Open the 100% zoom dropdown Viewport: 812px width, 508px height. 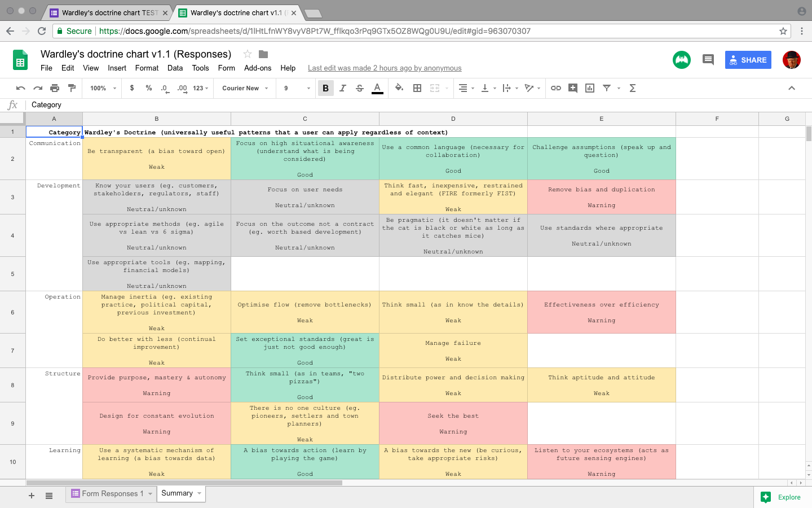[x=101, y=88]
